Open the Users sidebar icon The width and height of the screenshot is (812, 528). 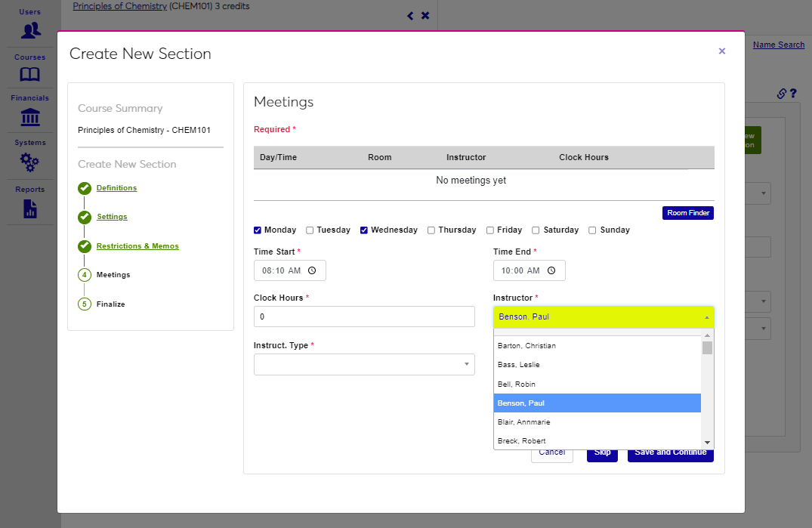(x=30, y=30)
